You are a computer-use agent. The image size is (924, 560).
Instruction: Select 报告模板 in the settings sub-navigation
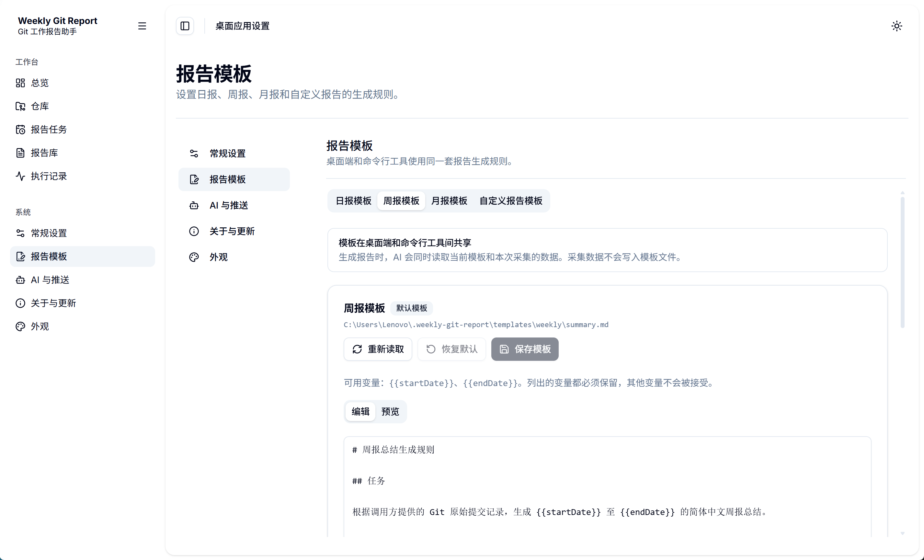[x=234, y=179]
